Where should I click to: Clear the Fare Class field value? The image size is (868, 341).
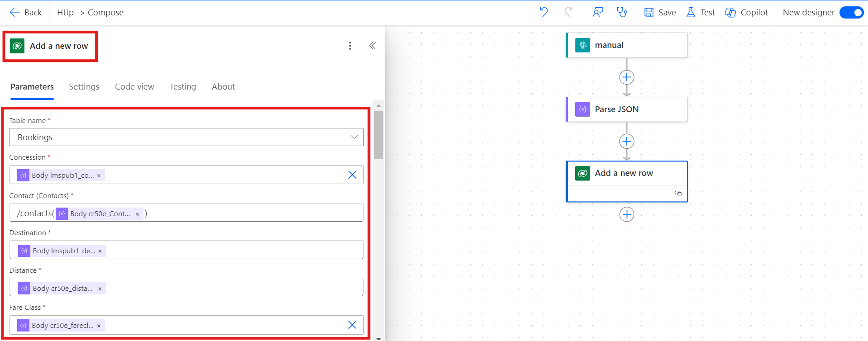[x=352, y=325]
